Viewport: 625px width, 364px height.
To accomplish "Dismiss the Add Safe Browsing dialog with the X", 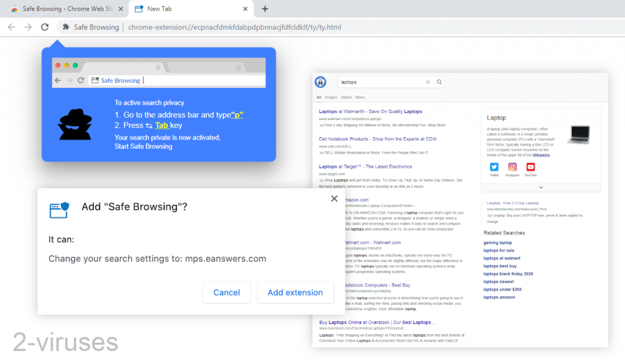I will pos(334,198).
